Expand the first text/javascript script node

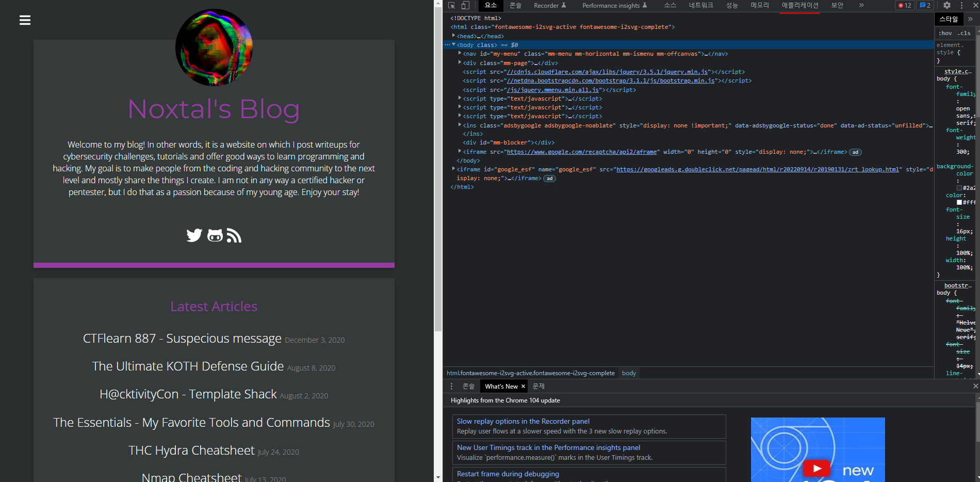460,98
